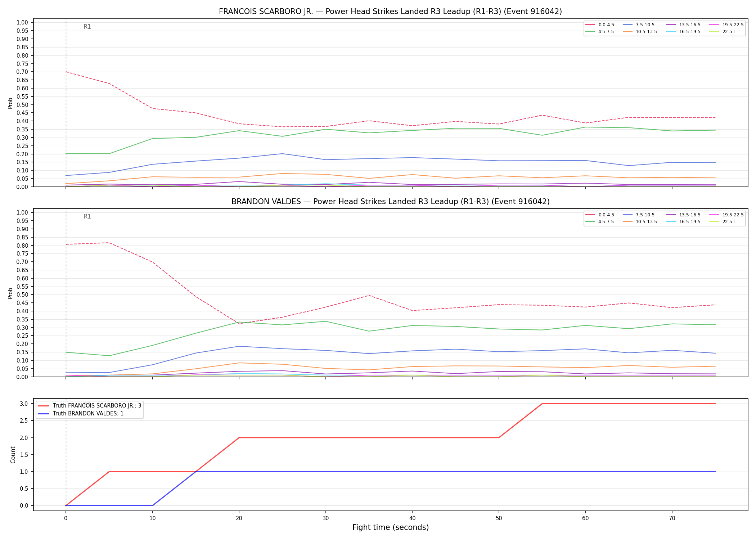Select 19.5-22.5 legend entry in Valdes chart
This screenshot has width=756, height=540.
click(726, 215)
